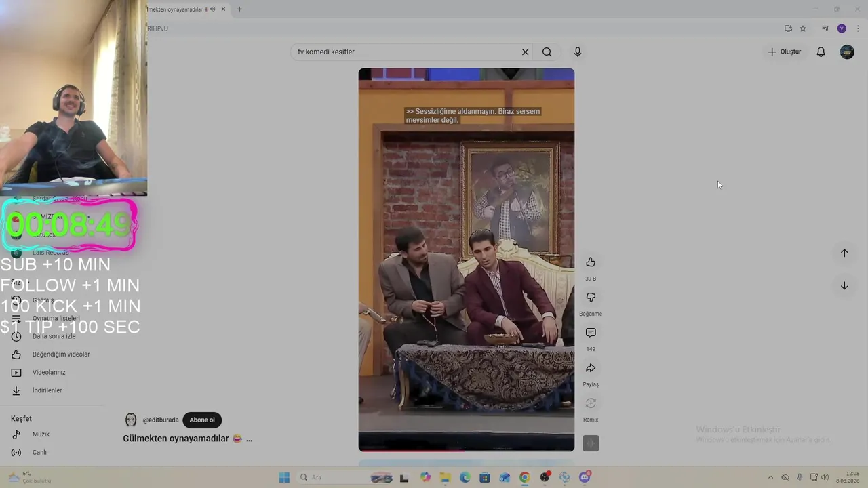Open volume control in system tray
868x488 pixels.
coord(825,477)
